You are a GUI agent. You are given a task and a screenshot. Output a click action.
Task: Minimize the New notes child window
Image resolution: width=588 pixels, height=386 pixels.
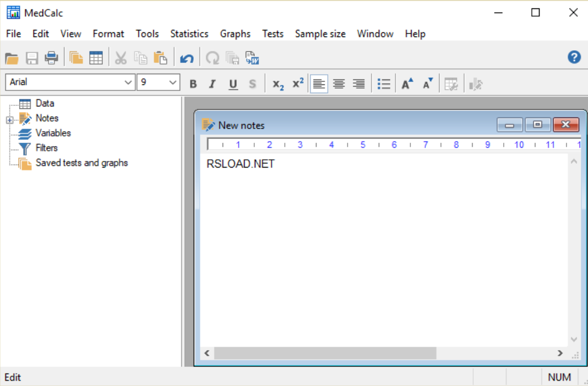click(x=509, y=125)
